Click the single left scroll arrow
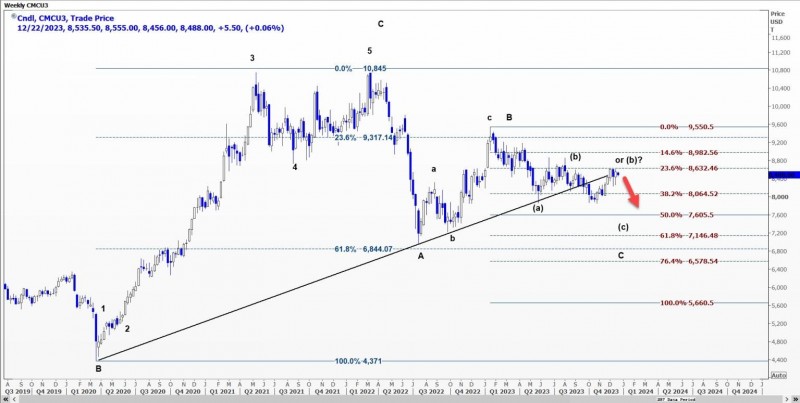This screenshot has height=403, width=800. 12,397
